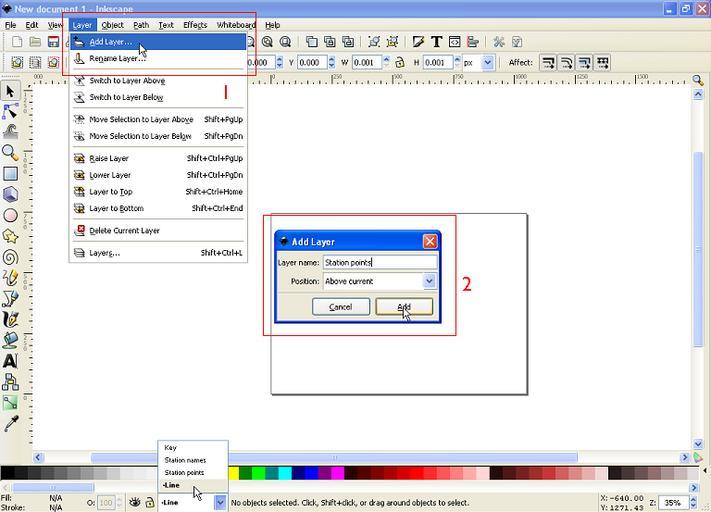Select the Node edit tool
The width and height of the screenshot is (711, 512).
(x=10, y=112)
